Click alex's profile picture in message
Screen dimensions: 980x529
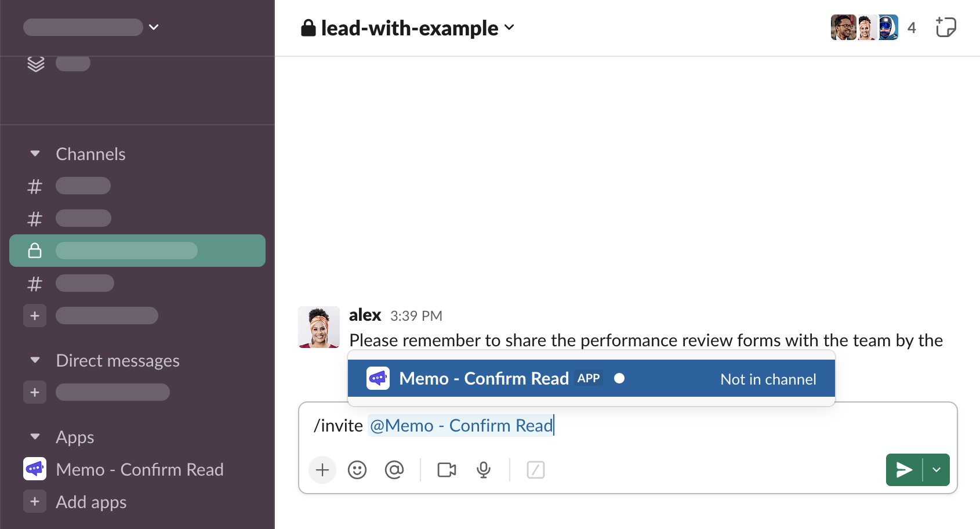[319, 327]
